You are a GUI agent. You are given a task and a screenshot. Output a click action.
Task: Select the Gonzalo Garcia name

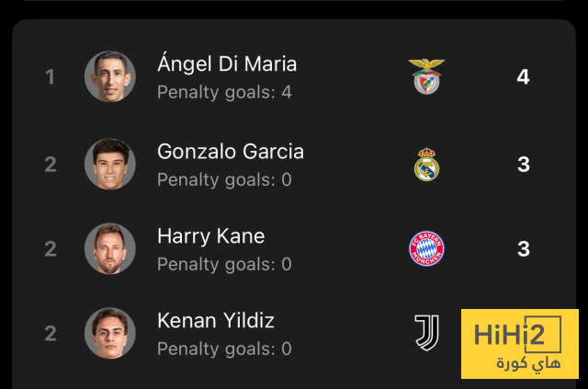[231, 151]
